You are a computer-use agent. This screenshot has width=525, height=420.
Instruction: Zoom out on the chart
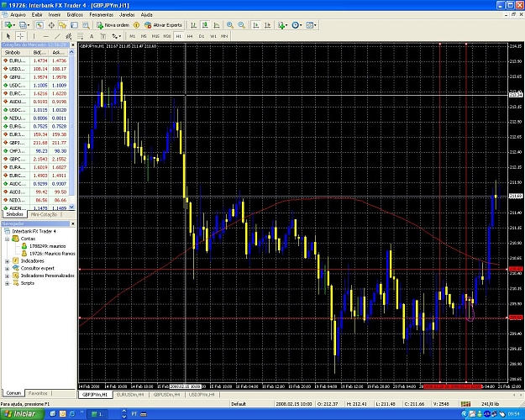tap(241, 25)
